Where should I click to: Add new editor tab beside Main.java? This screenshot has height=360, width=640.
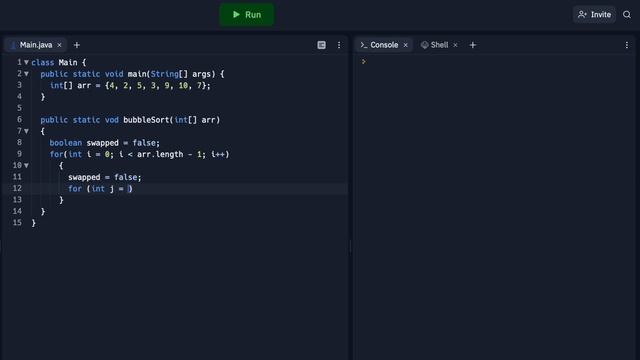pyautogui.click(x=77, y=45)
